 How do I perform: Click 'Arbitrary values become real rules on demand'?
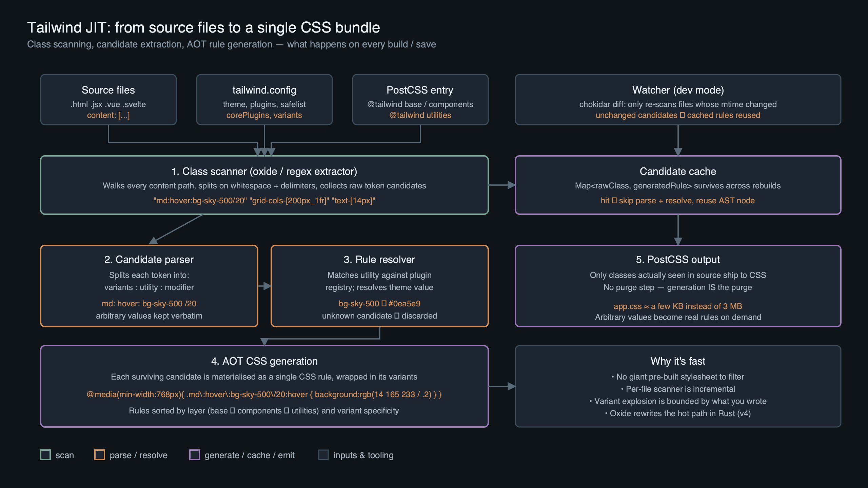678,317
